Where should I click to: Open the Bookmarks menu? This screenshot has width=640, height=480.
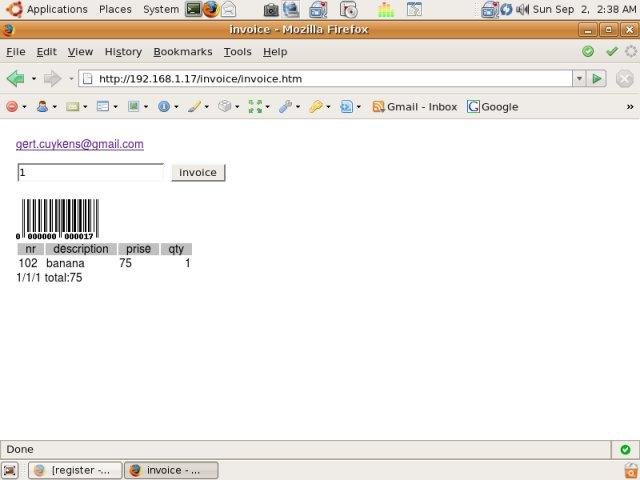[x=183, y=52]
